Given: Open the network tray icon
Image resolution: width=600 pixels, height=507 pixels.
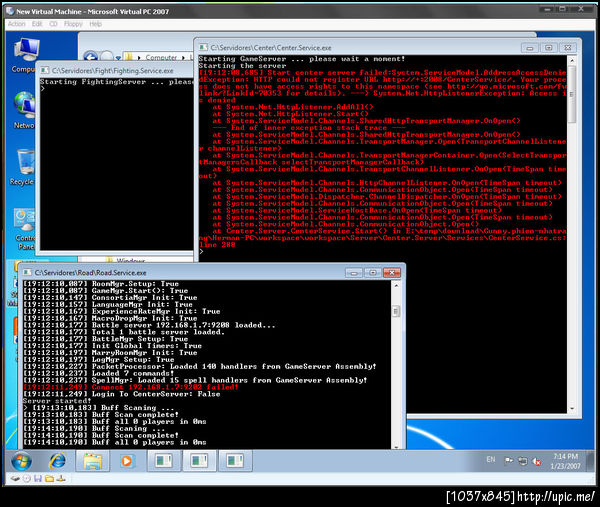Looking at the screenshot, I should (523, 461).
